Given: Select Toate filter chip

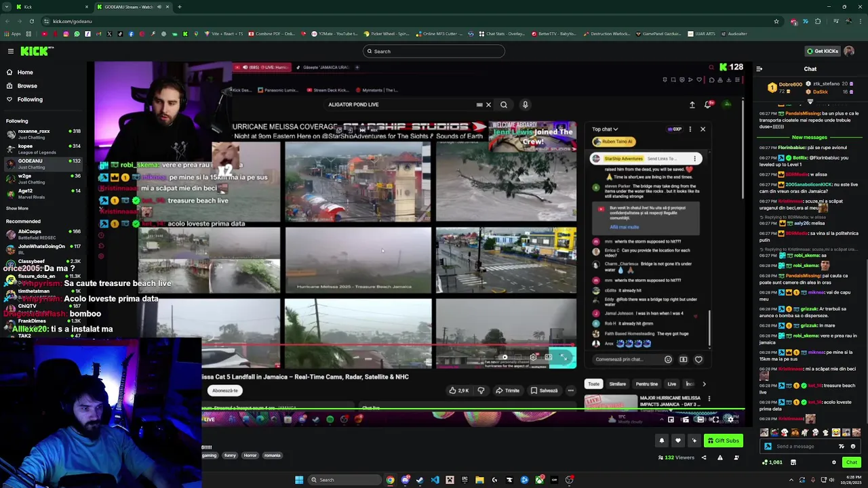Looking at the screenshot, I should (x=593, y=384).
